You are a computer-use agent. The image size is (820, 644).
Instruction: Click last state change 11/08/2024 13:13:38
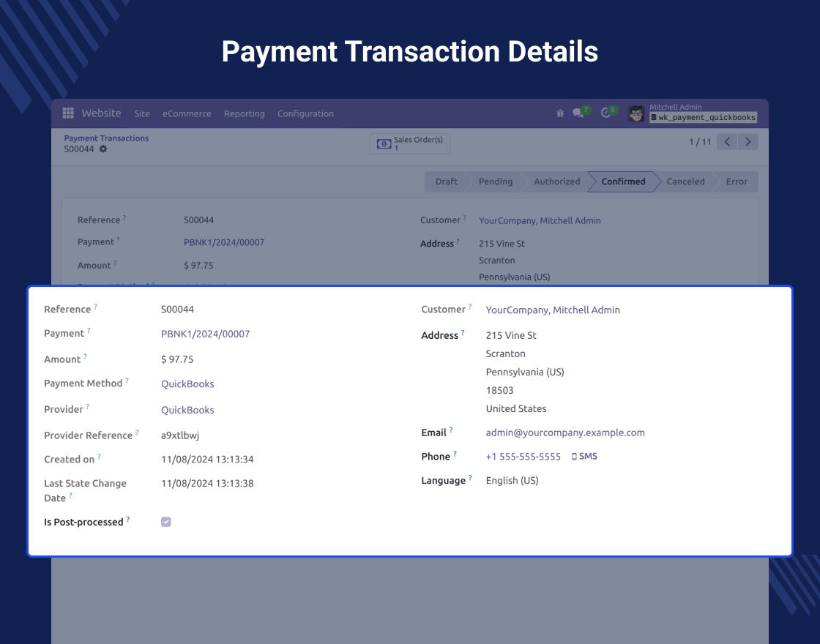point(207,484)
